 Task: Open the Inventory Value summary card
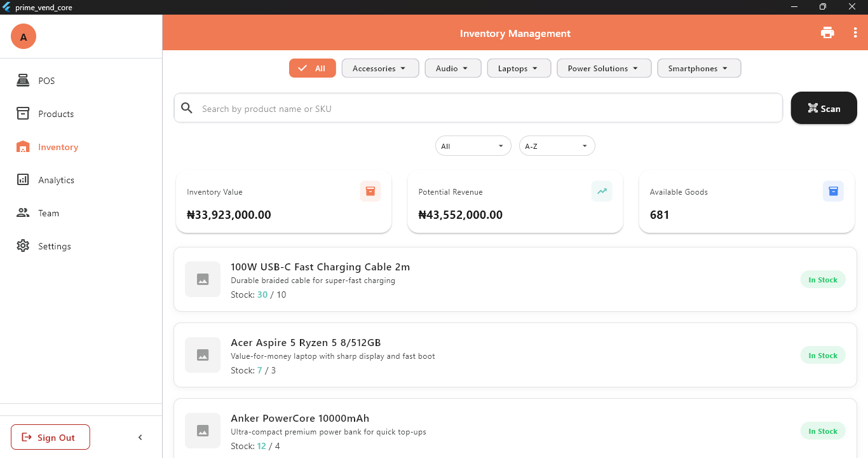tap(283, 202)
